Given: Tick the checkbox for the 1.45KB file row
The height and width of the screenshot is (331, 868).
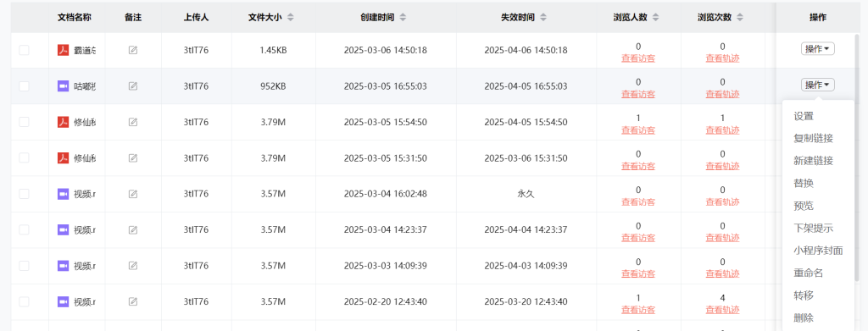Looking at the screenshot, I should pyautogui.click(x=25, y=50).
